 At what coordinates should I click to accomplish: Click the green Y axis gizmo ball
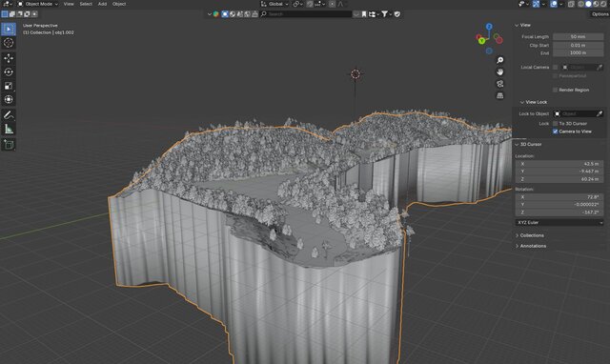pyautogui.click(x=481, y=40)
